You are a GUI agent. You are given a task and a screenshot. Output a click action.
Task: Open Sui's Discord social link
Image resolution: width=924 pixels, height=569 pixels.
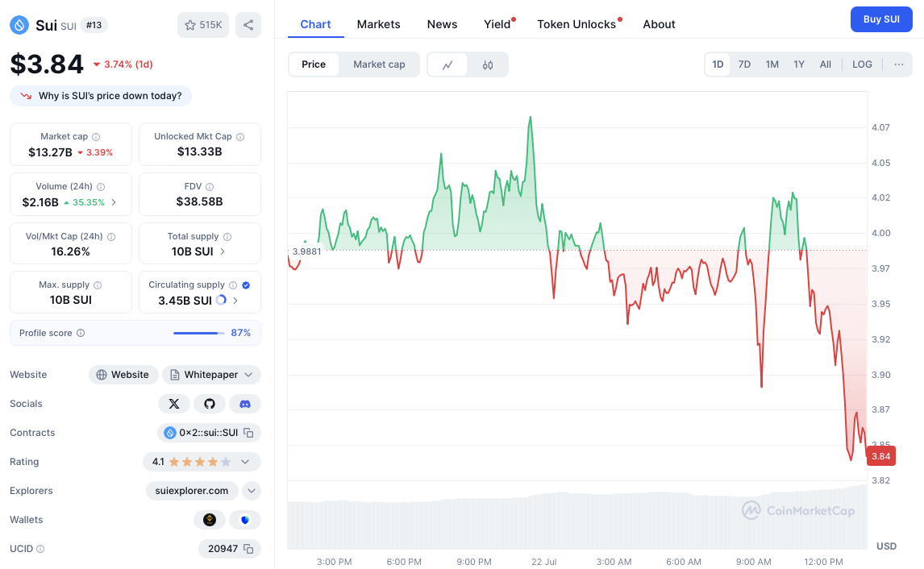[245, 404]
